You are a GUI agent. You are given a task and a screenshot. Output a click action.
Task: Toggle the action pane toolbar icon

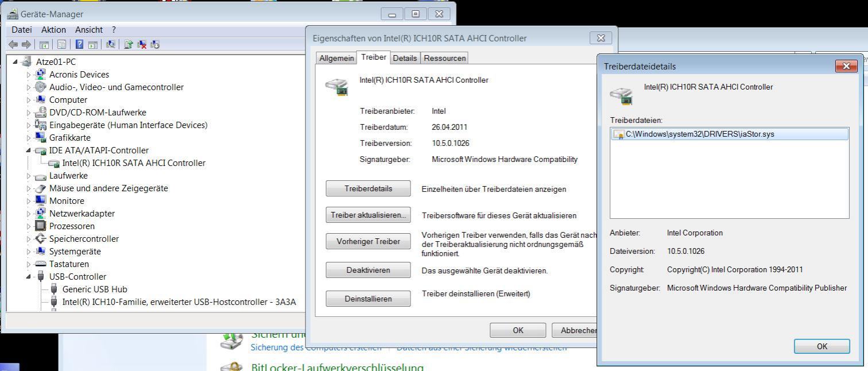point(92,44)
